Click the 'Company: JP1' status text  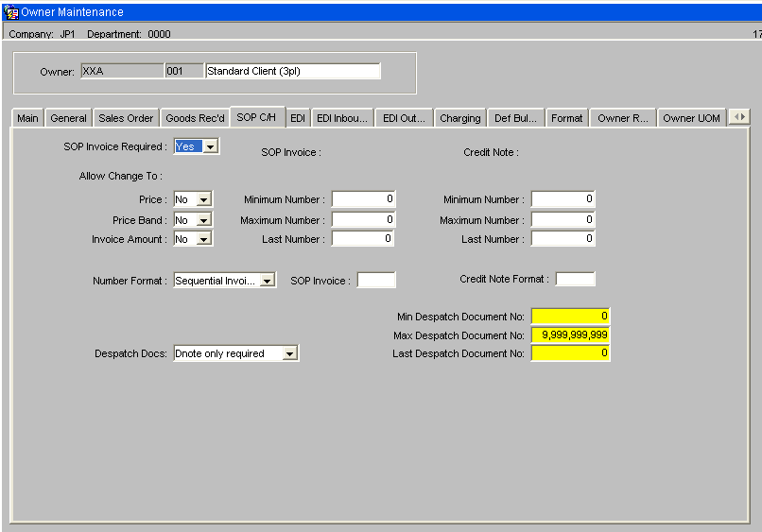[42, 34]
